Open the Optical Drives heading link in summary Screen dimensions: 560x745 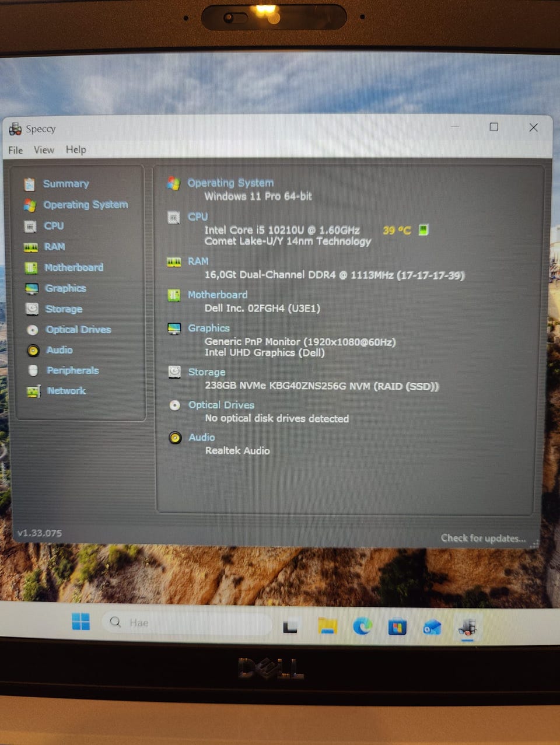(221, 405)
